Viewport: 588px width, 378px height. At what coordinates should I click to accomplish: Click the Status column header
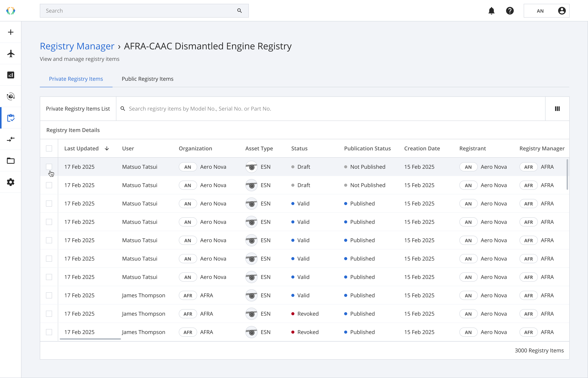coord(299,149)
